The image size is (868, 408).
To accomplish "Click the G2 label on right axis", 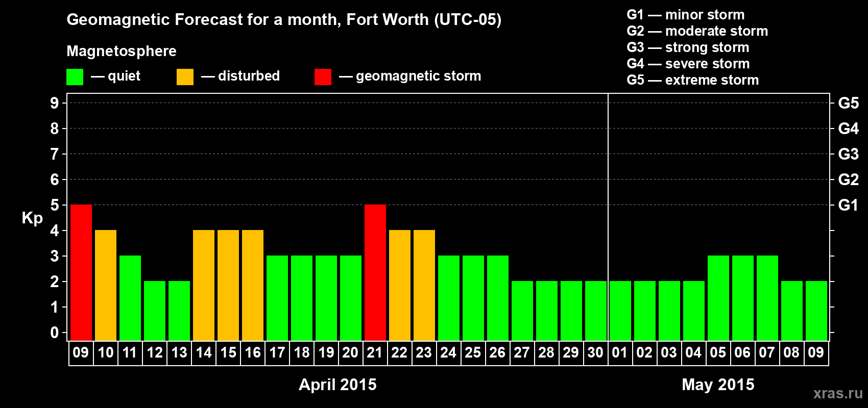I will (x=848, y=180).
